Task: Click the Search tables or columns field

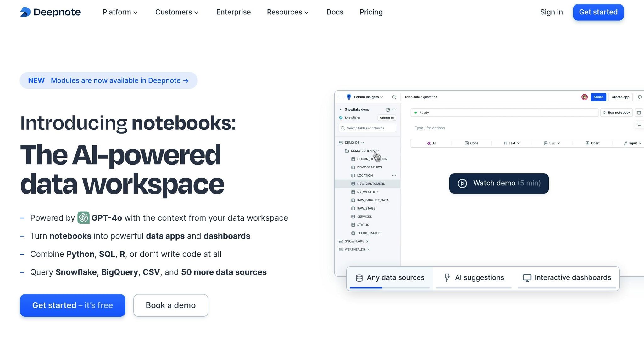Action: (367, 128)
